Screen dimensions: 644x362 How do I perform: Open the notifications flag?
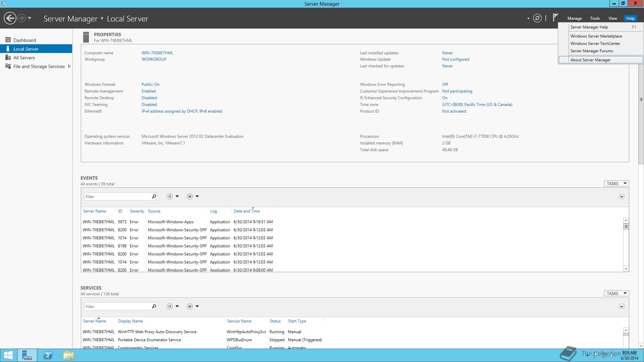pyautogui.click(x=555, y=17)
